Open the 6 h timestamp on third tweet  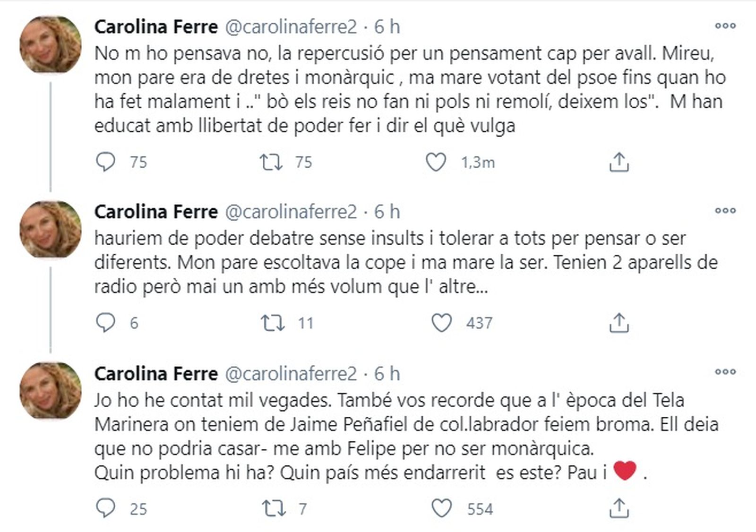click(387, 374)
